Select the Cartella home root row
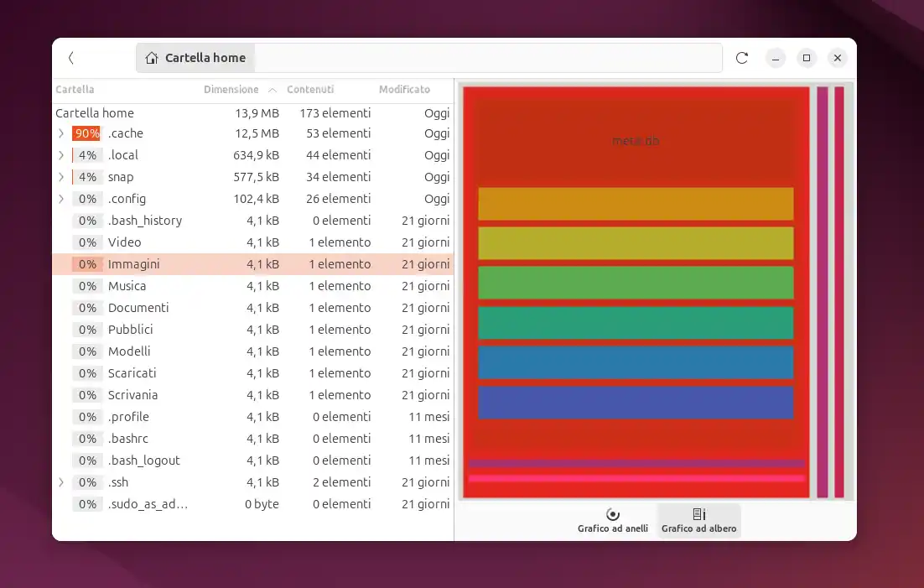The image size is (924, 588). [253, 113]
